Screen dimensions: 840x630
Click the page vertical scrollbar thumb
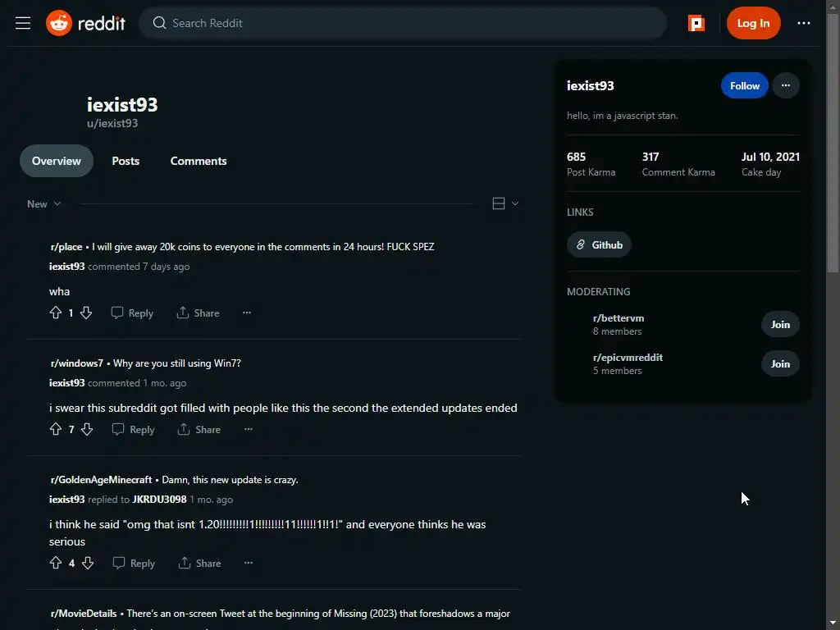pyautogui.click(x=833, y=144)
